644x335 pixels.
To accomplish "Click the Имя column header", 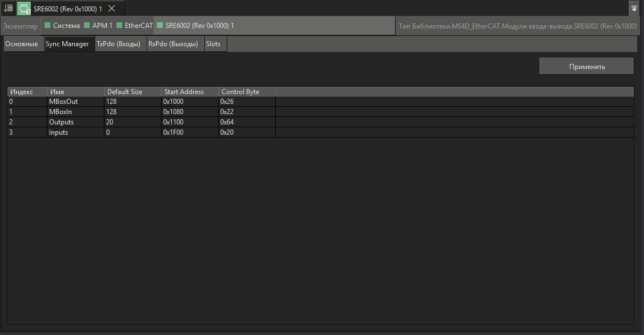I will tap(75, 91).
